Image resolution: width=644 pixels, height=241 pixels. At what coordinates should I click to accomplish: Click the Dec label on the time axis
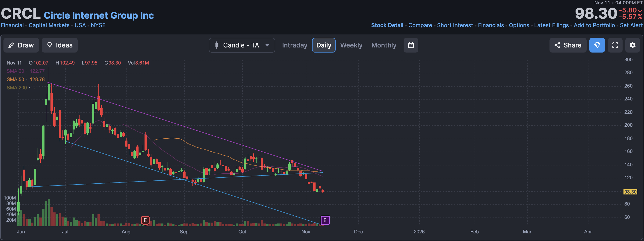358,232
